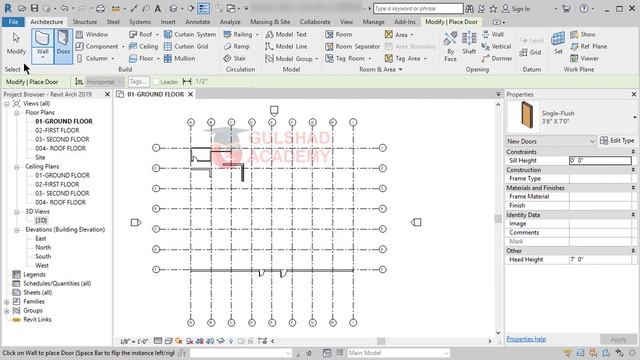This screenshot has height=360, width=640.
Task: Collapse the Floor Plans tree node
Action: (17, 113)
